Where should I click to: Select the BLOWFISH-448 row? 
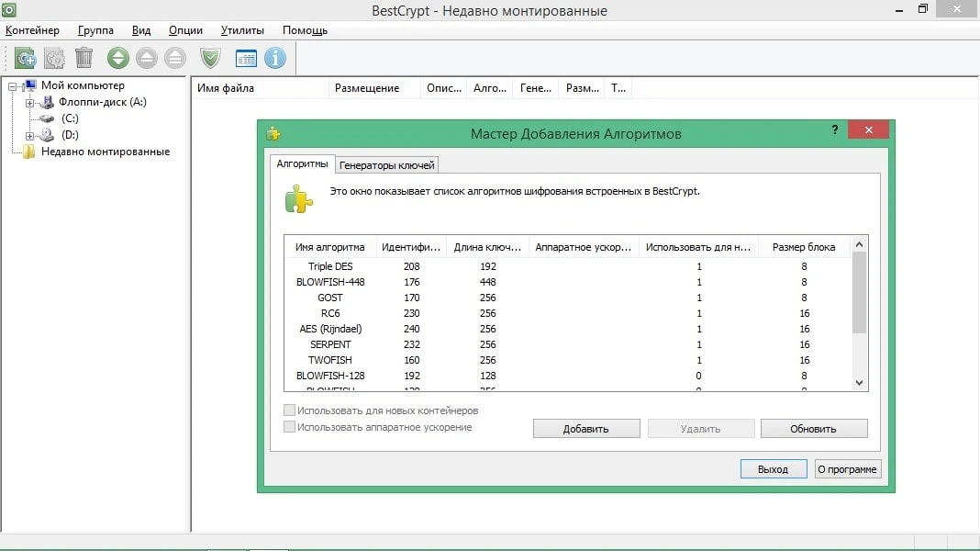[x=568, y=282]
